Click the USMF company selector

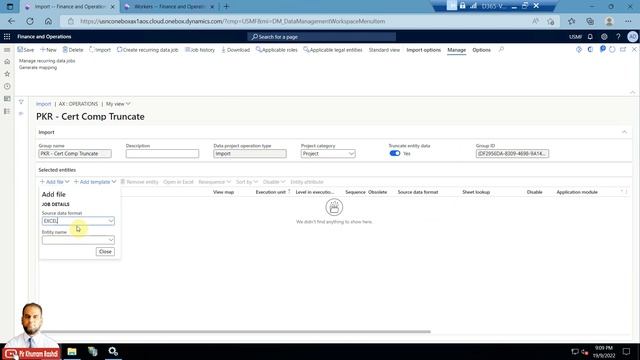[575, 37]
